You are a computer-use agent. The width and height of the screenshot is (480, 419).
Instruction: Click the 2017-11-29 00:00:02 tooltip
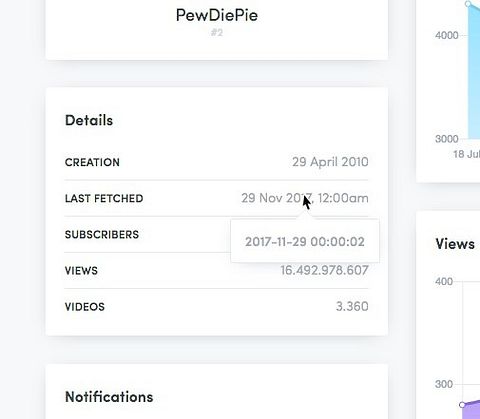pos(305,241)
